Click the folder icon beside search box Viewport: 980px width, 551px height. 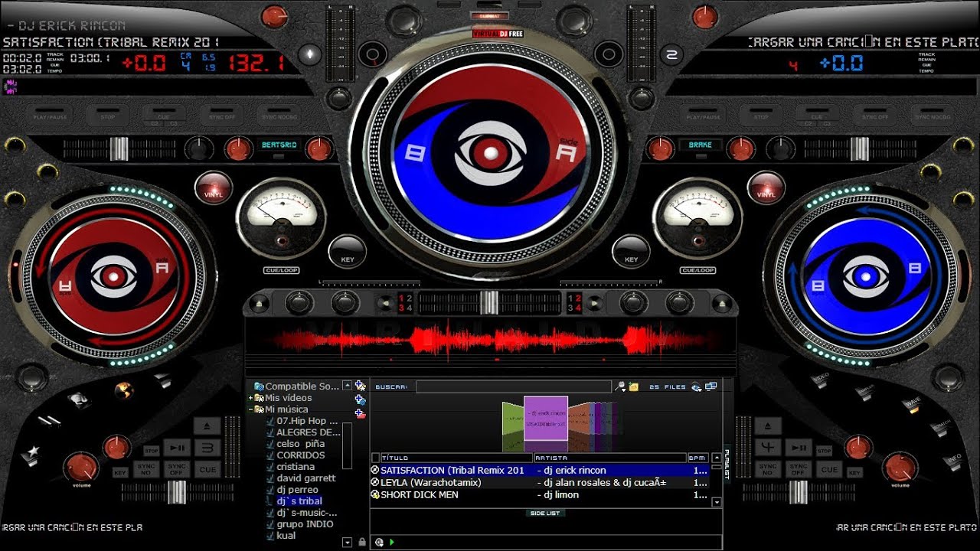[x=634, y=387]
